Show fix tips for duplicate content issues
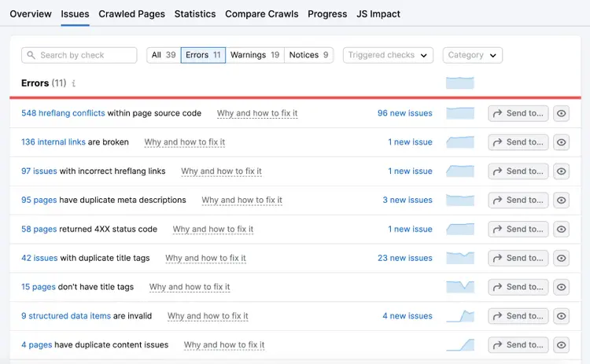 (x=224, y=345)
